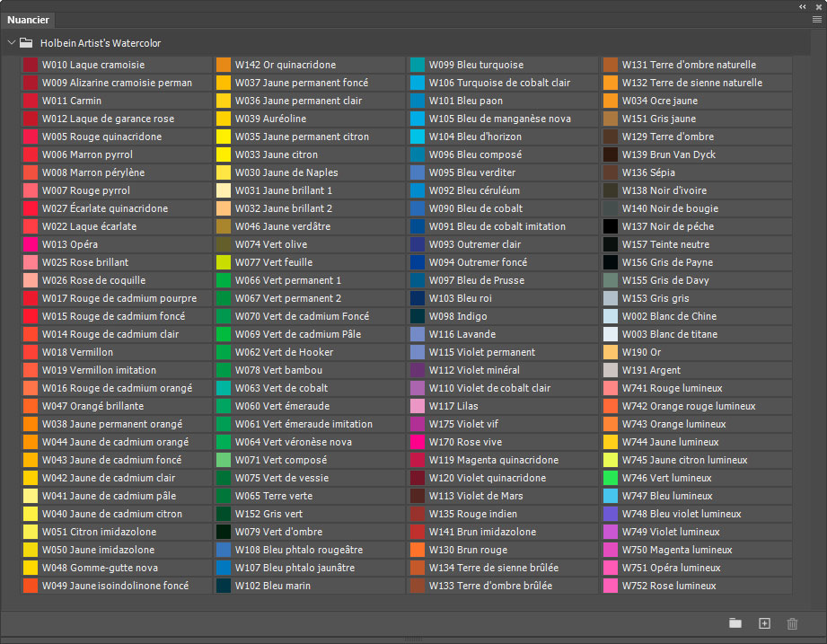Viewport: 827px width, 644px height.
Task: Create a new swatch group folder
Action: [x=735, y=623]
